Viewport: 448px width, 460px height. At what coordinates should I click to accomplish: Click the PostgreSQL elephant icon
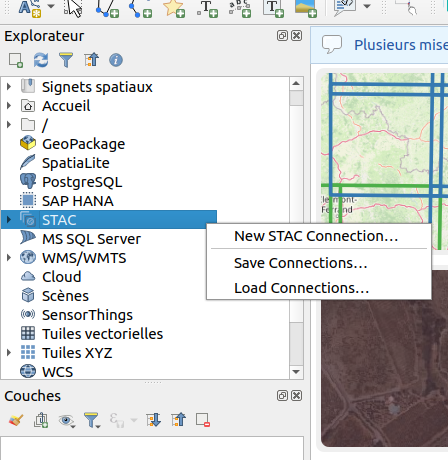click(28, 181)
